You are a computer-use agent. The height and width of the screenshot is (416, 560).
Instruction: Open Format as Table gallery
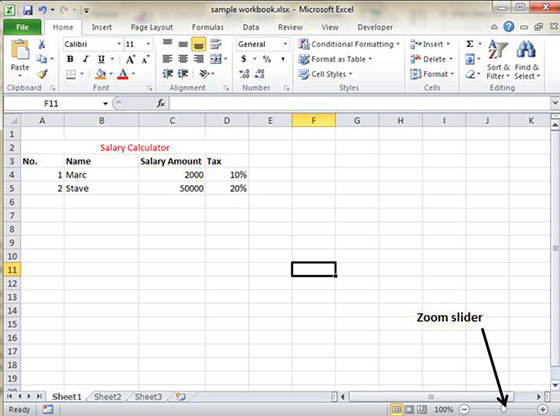tap(335, 59)
